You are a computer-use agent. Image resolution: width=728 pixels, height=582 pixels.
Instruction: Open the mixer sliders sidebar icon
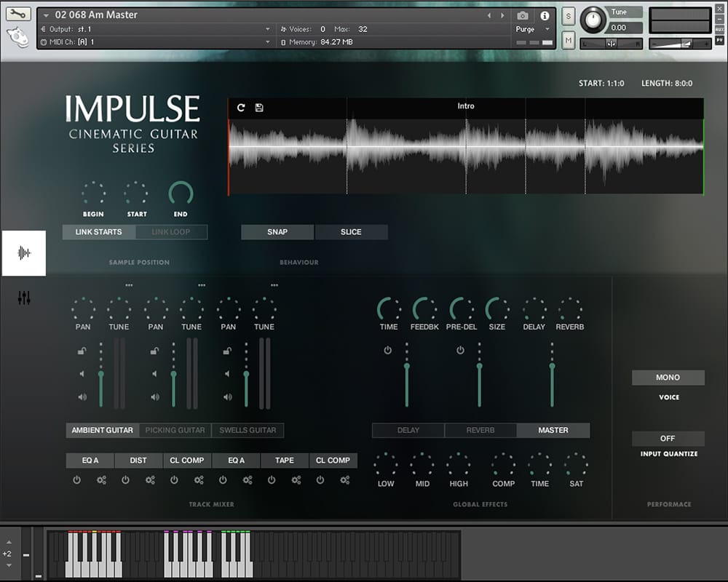click(24, 298)
